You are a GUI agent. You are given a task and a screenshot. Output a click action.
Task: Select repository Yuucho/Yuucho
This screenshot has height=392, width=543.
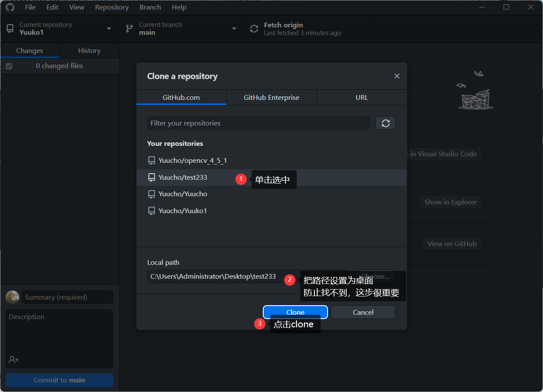tap(271, 194)
